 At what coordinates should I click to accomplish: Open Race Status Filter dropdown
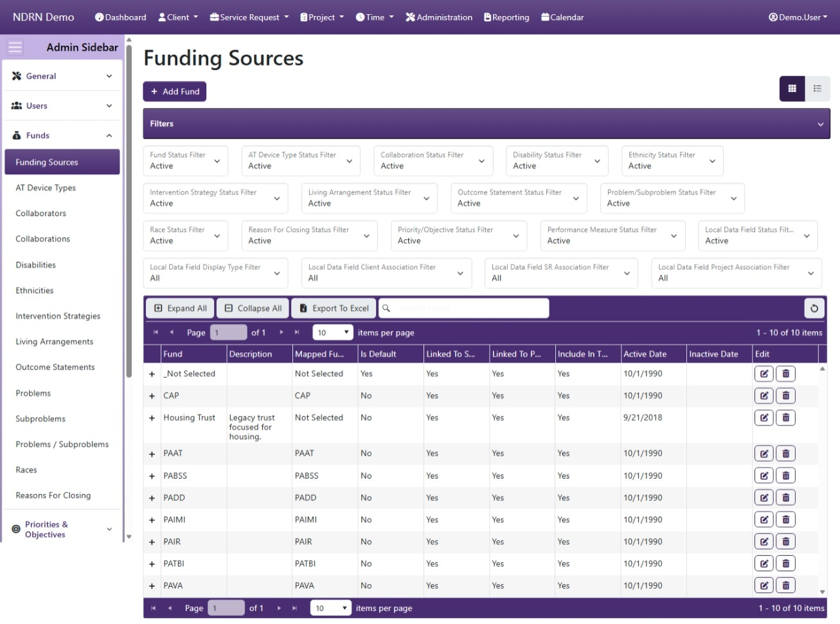coord(185,235)
